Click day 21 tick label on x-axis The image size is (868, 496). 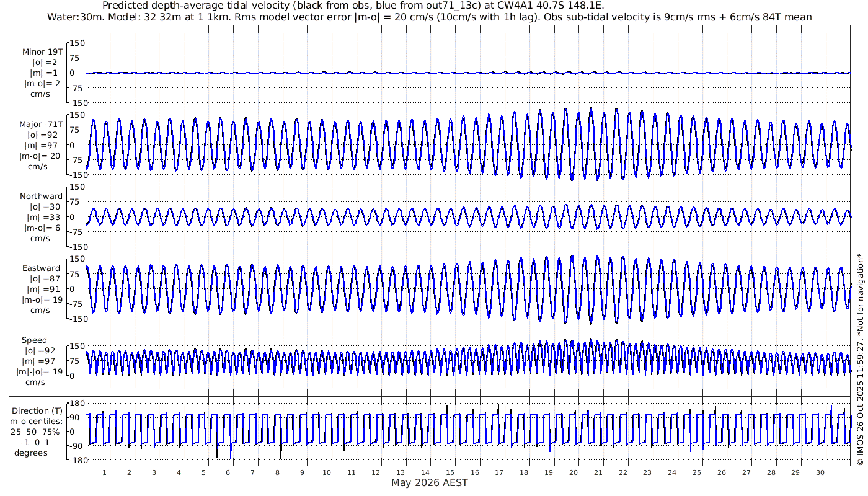click(598, 472)
